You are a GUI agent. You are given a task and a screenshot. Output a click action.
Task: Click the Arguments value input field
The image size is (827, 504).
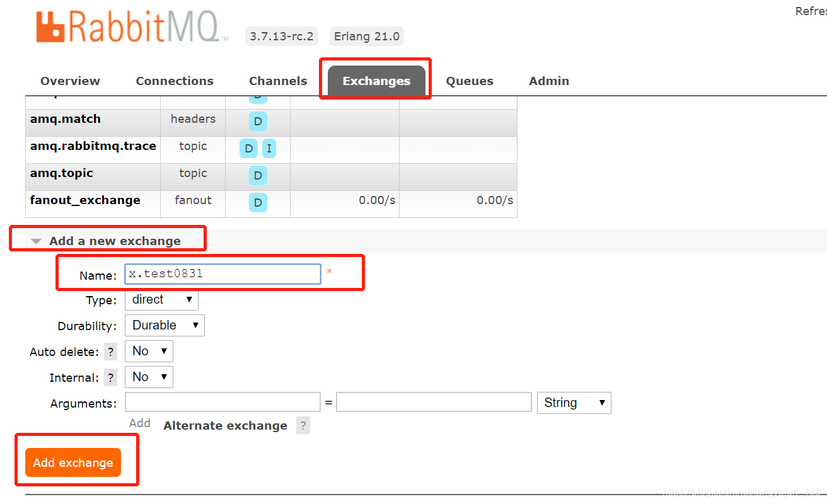pyautogui.click(x=434, y=402)
